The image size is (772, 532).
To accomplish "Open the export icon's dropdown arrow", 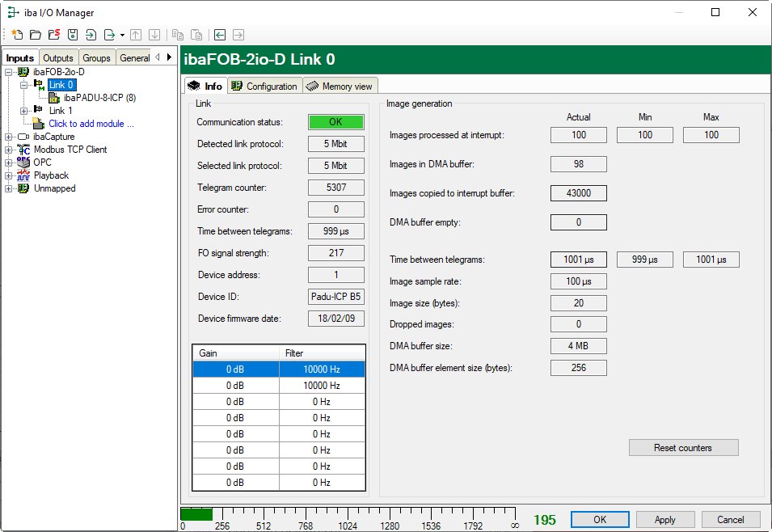I will (122, 36).
